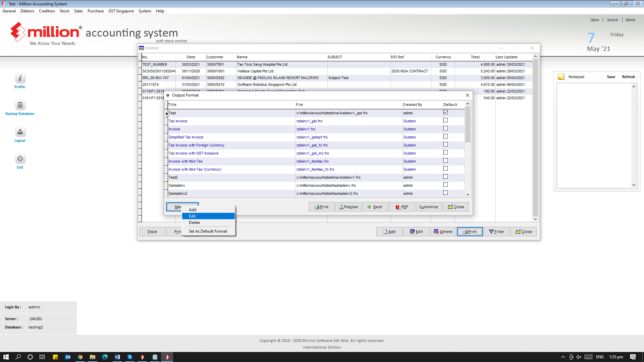Open Microsoft Word from the taskbar
The image size is (644, 362).
pyautogui.click(x=117, y=357)
